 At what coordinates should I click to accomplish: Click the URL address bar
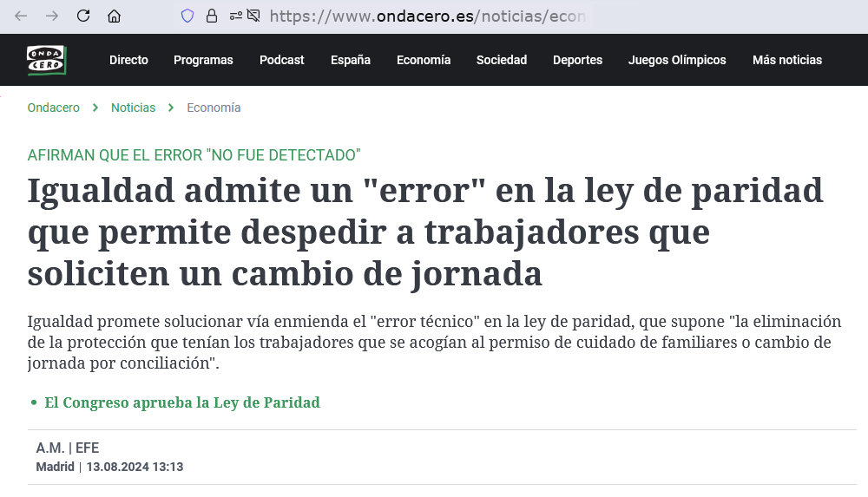[x=434, y=16]
